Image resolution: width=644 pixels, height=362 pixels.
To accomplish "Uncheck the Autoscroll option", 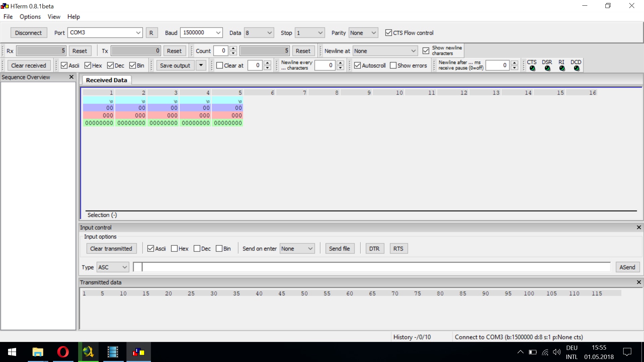I will coord(358,65).
